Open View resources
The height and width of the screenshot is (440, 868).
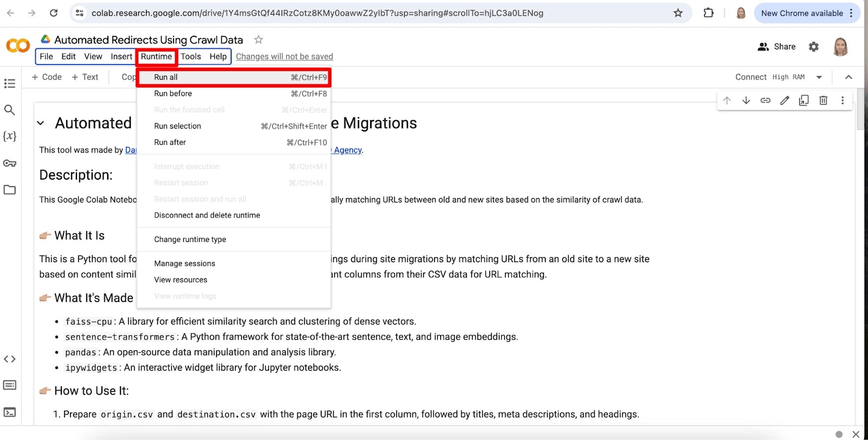pyautogui.click(x=233, y=280)
